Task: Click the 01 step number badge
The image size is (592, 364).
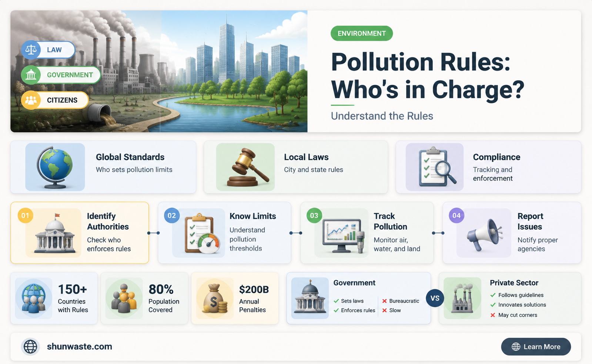Action: pyautogui.click(x=26, y=216)
